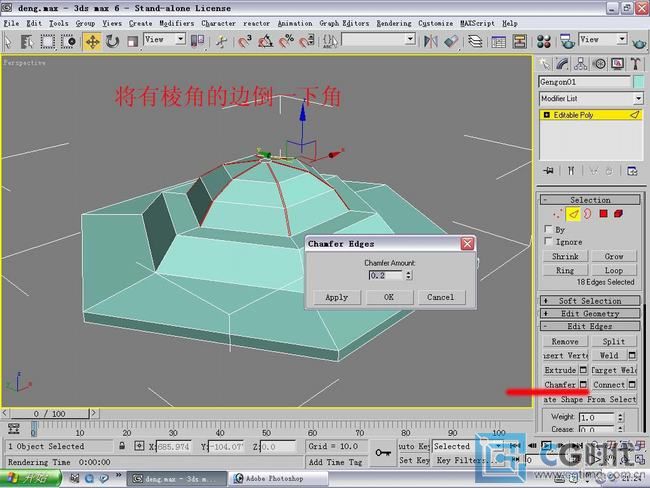Toggle Show End Result icon
650x488 pixels.
tap(571, 171)
